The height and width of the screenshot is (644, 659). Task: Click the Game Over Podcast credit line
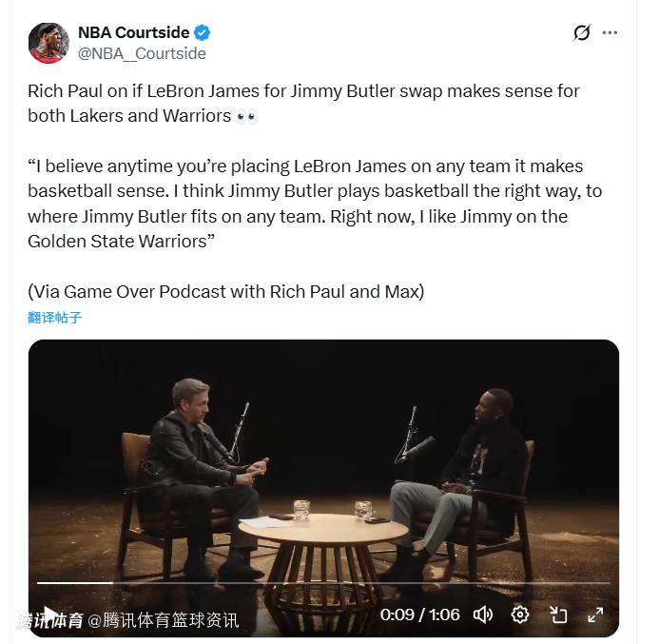tap(225, 291)
